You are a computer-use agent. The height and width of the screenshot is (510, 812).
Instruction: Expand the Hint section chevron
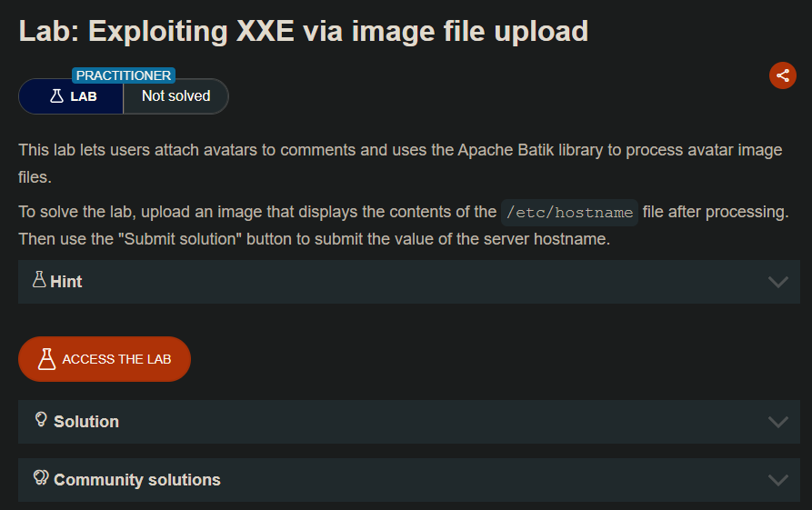click(777, 282)
